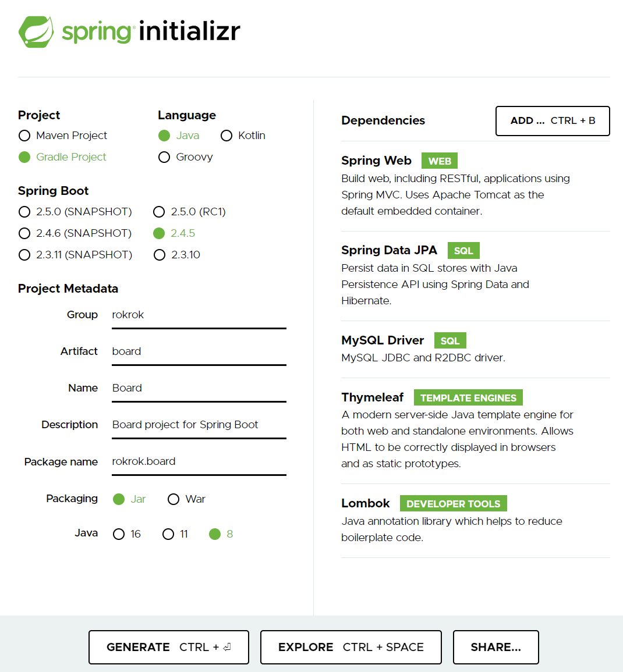
Task: Click the MySQL Driver dependency title
Action: click(x=383, y=340)
